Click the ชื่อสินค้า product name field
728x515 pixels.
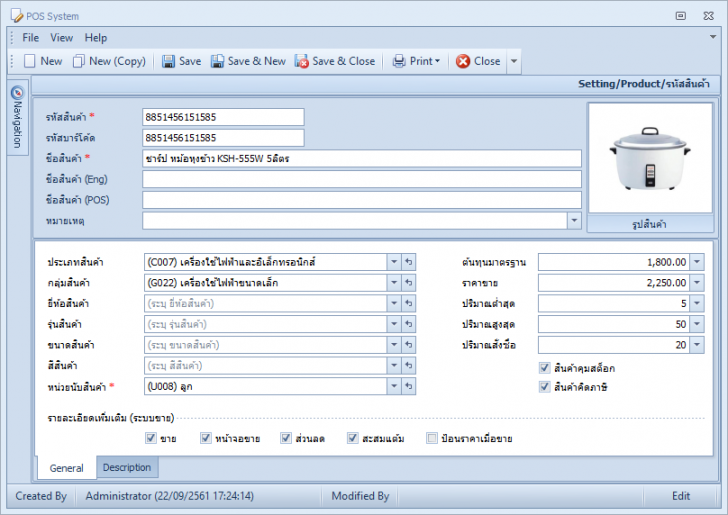pyautogui.click(x=362, y=158)
